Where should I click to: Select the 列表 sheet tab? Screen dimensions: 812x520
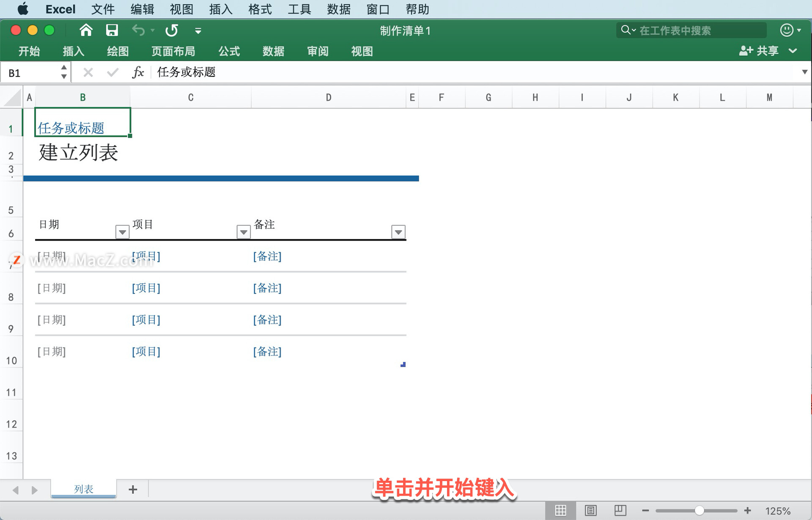[x=83, y=489]
